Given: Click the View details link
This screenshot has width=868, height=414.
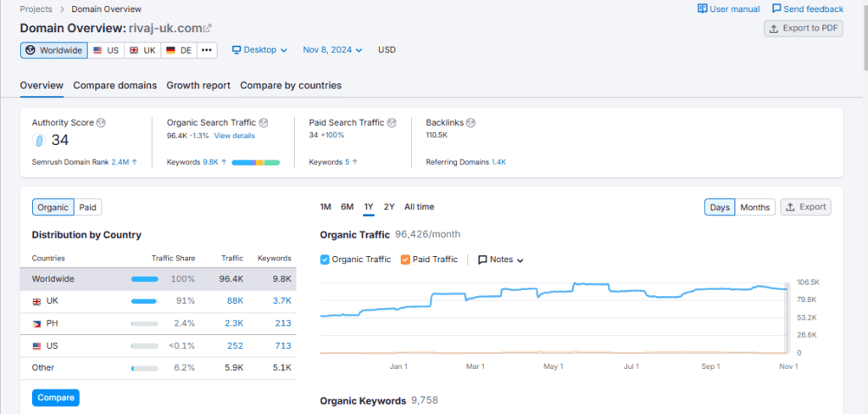Looking at the screenshot, I should [234, 136].
